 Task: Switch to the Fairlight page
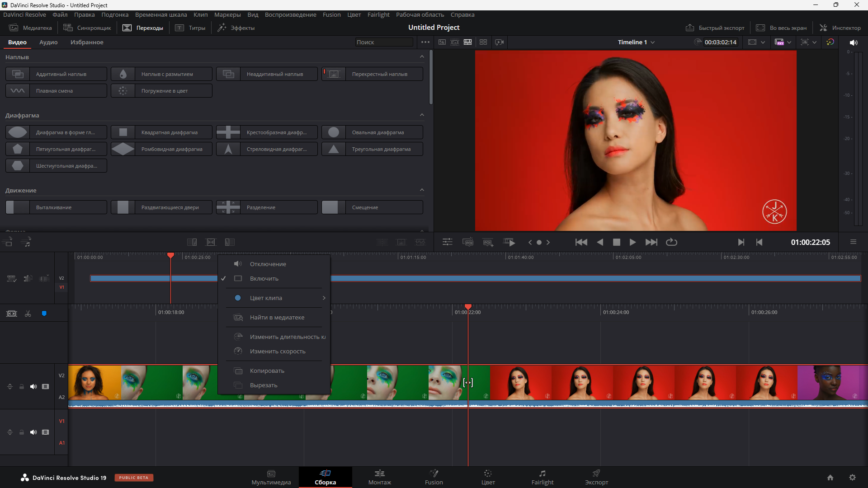point(542,477)
